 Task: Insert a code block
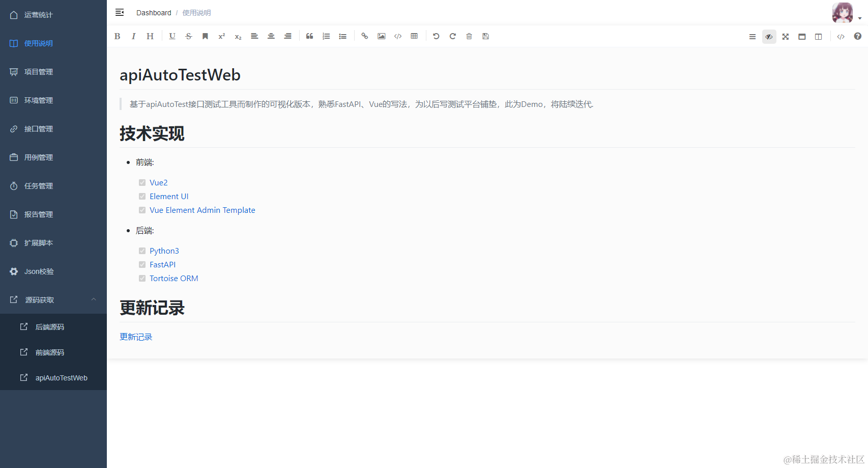tap(398, 36)
